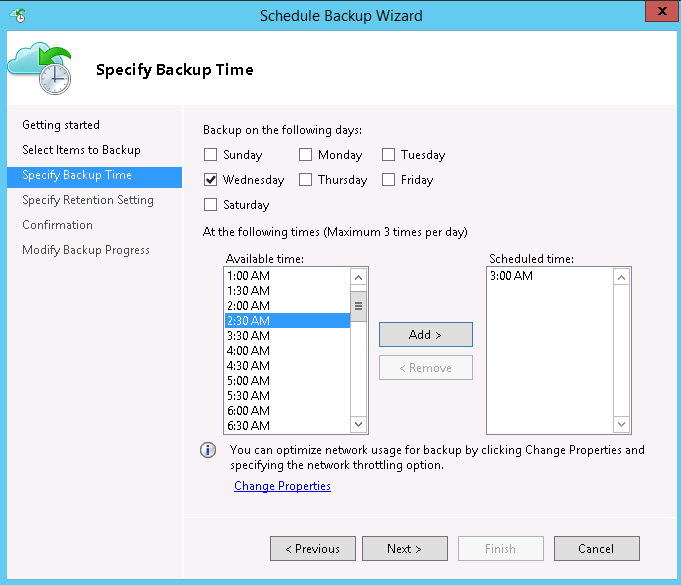
Task: Click the Add > button
Action: 426,334
